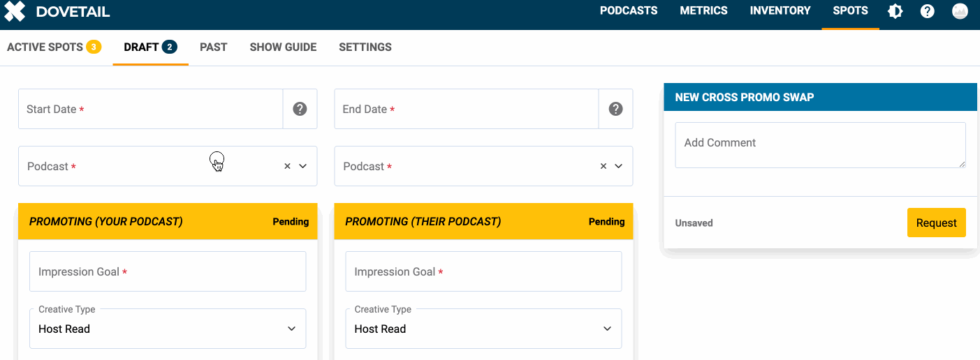Click the End Date help icon

coord(615,109)
